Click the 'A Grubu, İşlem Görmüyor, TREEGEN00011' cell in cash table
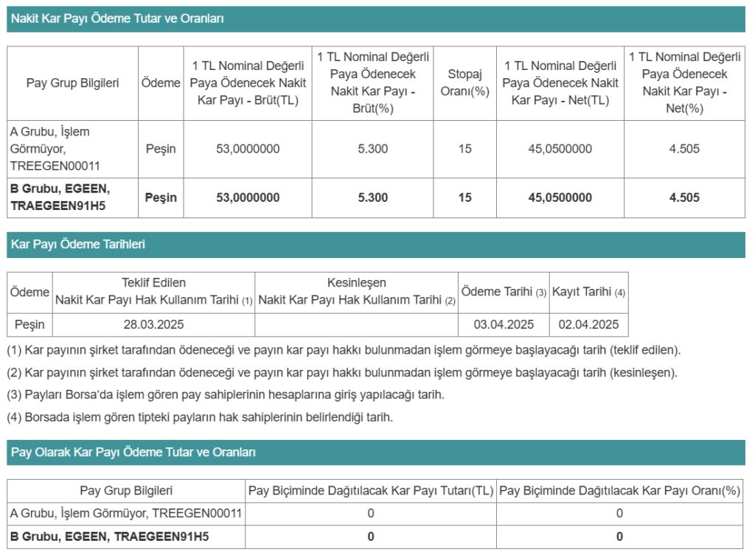This screenshot has height=560, width=755. [73, 149]
